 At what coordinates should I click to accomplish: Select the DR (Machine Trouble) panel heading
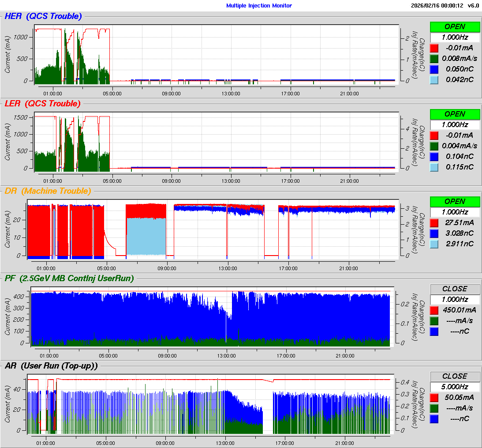point(48,191)
